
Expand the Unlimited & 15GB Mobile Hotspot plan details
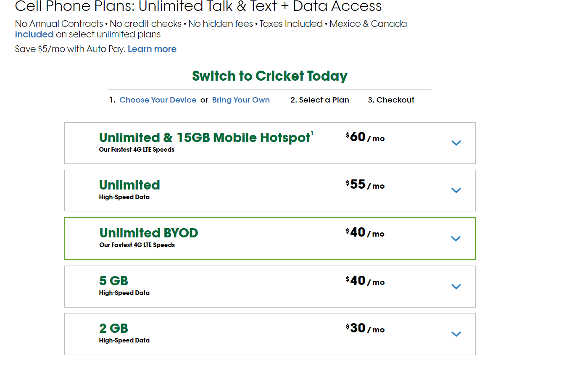(456, 143)
